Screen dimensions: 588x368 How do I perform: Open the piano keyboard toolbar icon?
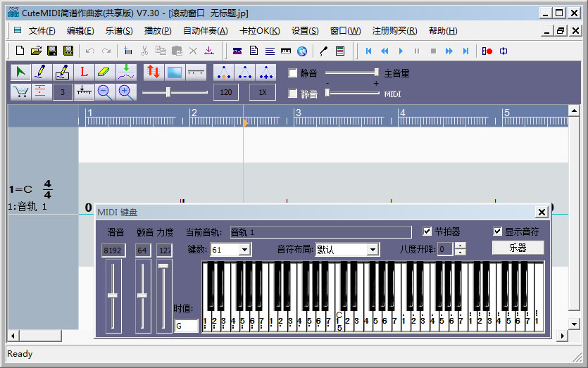click(x=286, y=51)
